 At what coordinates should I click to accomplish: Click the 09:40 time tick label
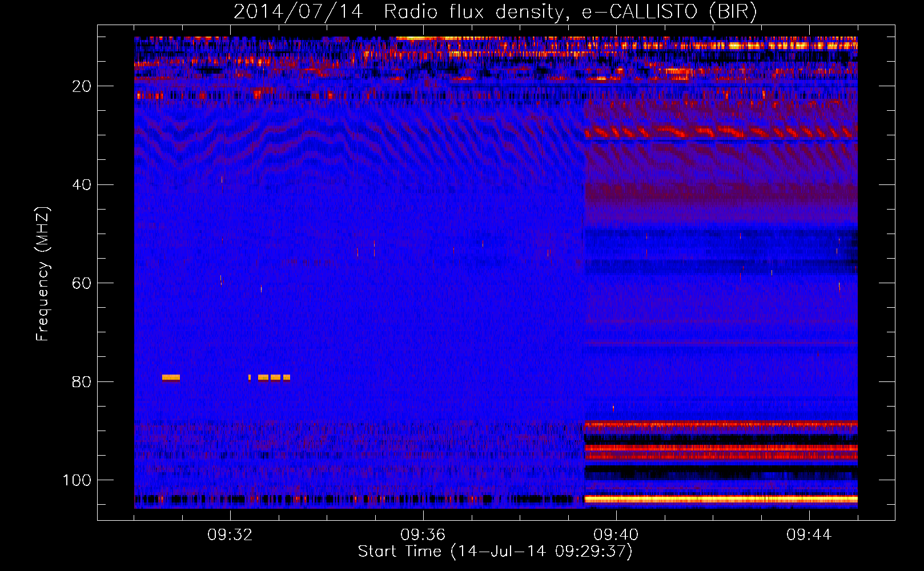pyautogui.click(x=616, y=535)
